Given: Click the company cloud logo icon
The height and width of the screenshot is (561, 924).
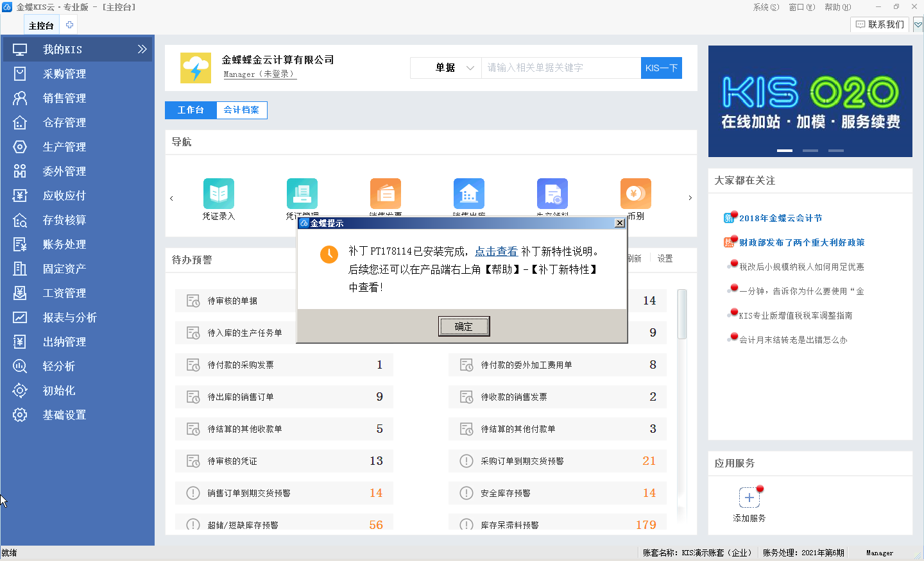Looking at the screenshot, I should tap(196, 68).
